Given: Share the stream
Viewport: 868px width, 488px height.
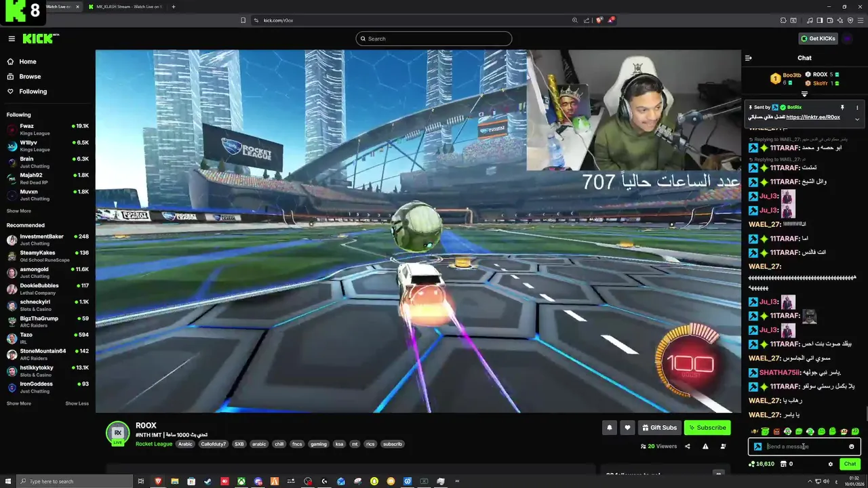Looking at the screenshot, I should (x=688, y=447).
